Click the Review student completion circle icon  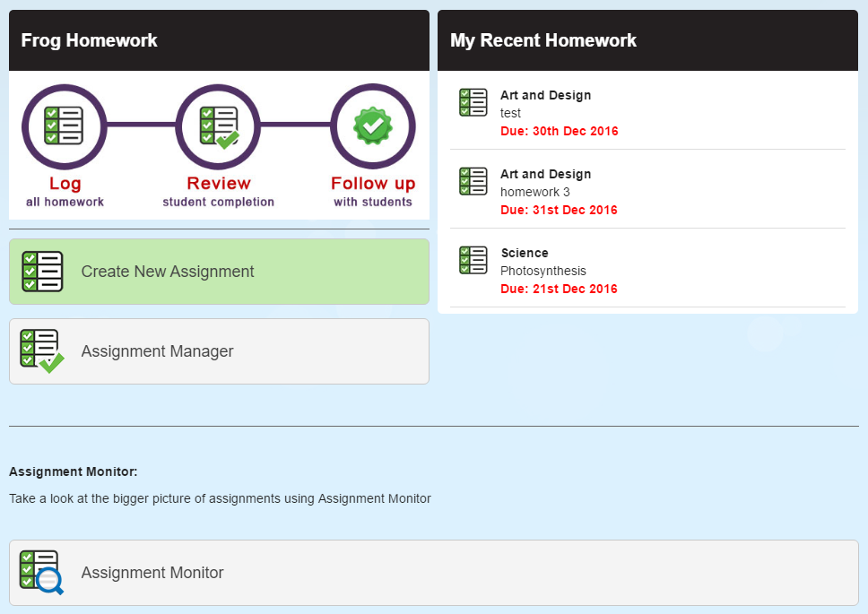218,126
